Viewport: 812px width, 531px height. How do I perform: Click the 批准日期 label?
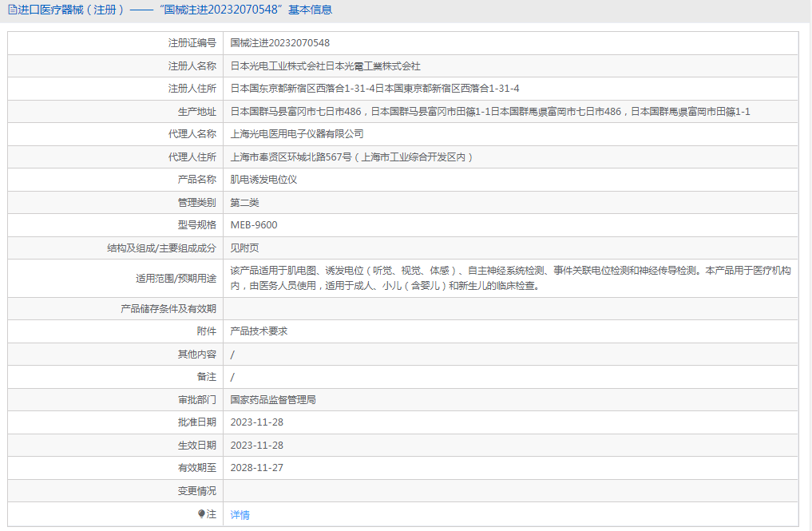[x=196, y=422]
